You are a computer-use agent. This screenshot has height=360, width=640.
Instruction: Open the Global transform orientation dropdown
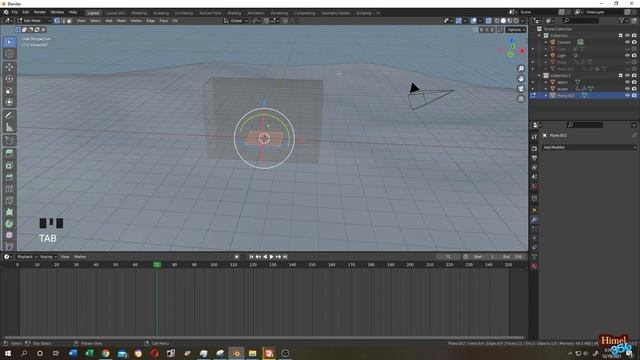pos(236,20)
